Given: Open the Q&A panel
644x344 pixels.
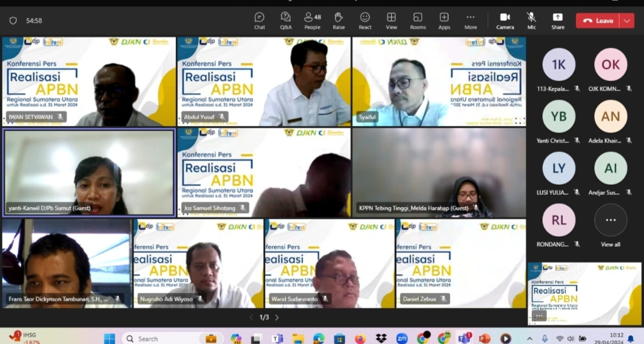Looking at the screenshot, I should (x=286, y=20).
